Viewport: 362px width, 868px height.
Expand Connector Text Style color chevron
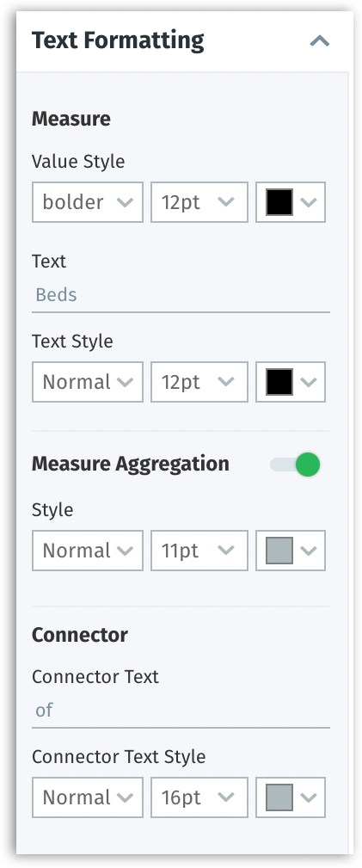pos(309,797)
